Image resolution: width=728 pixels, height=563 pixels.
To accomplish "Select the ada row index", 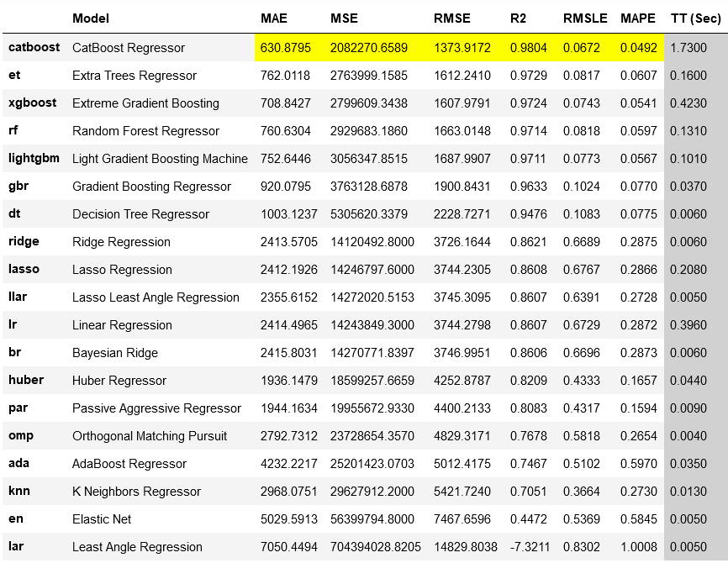I will pyautogui.click(x=18, y=463).
